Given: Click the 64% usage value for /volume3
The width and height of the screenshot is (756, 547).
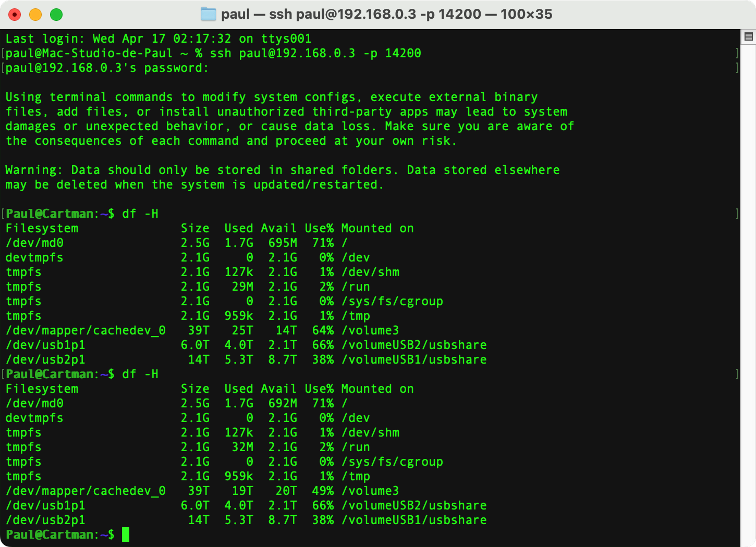Looking at the screenshot, I should (323, 330).
